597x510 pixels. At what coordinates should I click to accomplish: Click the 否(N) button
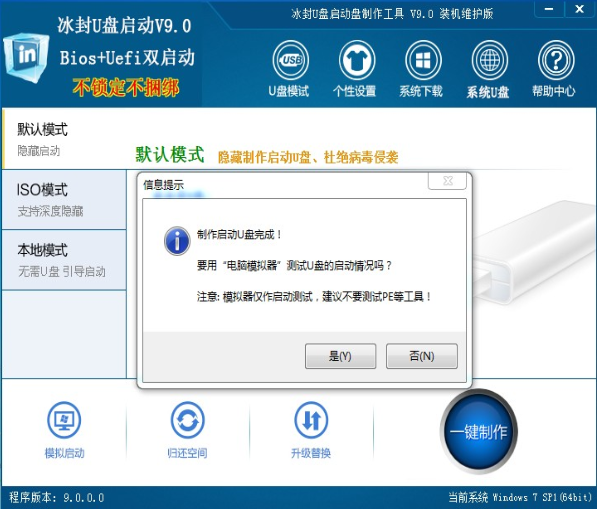[422, 356]
